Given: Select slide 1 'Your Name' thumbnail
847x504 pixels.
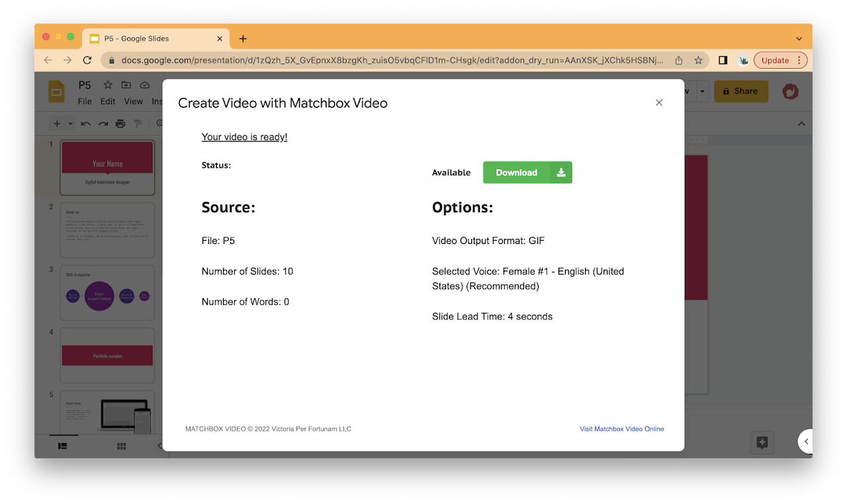Looking at the screenshot, I should tap(107, 167).
